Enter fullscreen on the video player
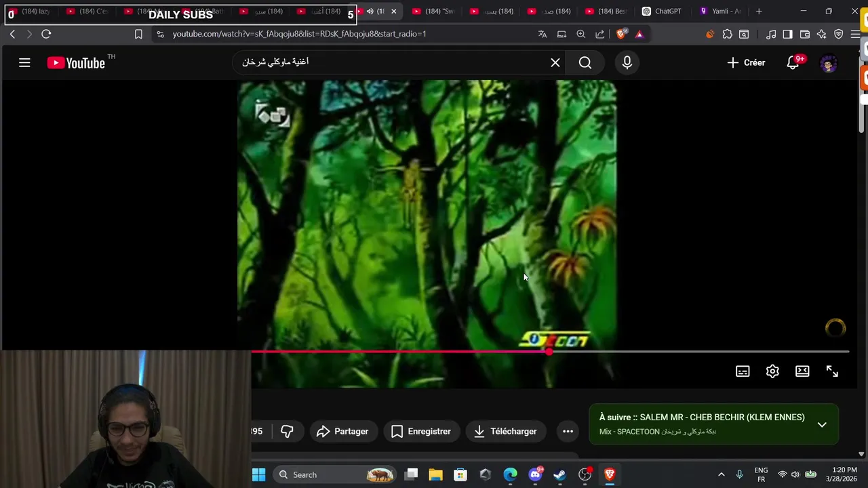The width and height of the screenshot is (868, 488). pyautogui.click(x=832, y=371)
